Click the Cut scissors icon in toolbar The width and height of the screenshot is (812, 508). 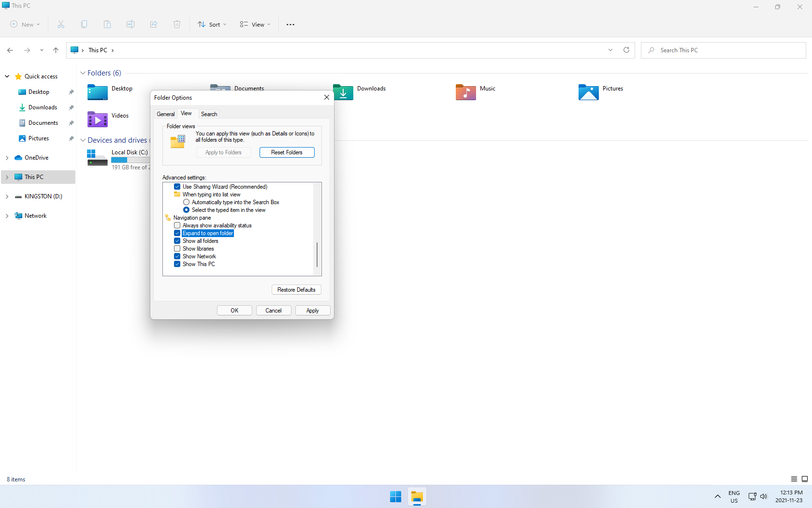[x=61, y=25]
